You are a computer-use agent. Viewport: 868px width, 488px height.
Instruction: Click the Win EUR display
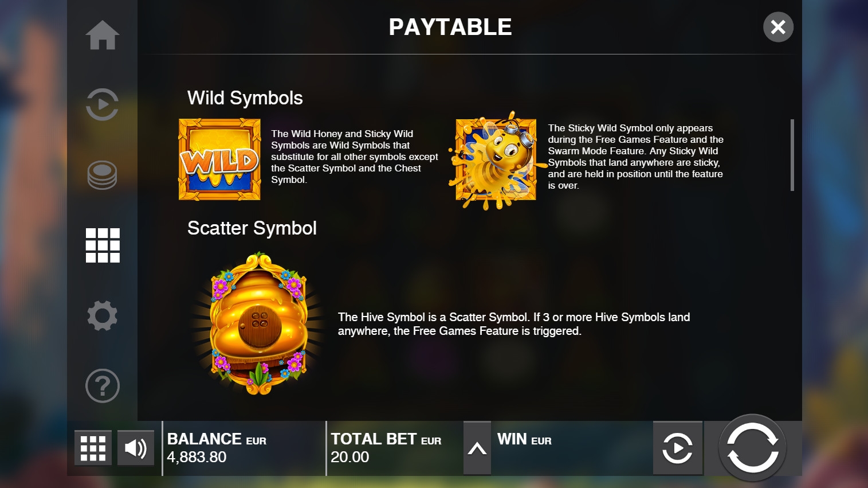pyautogui.click(x=524, y=440)
